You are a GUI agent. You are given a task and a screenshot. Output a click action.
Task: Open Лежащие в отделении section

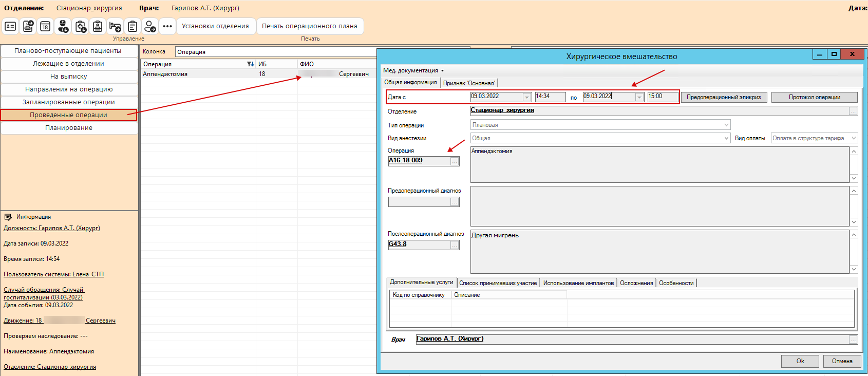69,64
